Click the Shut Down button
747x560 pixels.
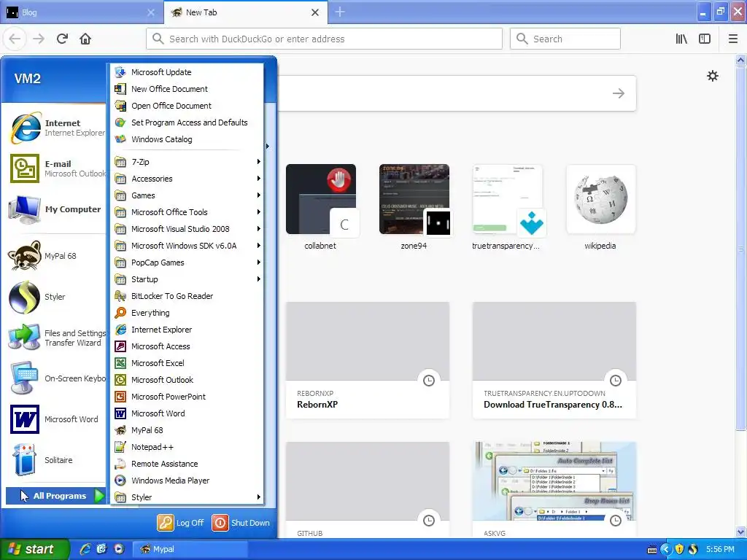point(241,522)
